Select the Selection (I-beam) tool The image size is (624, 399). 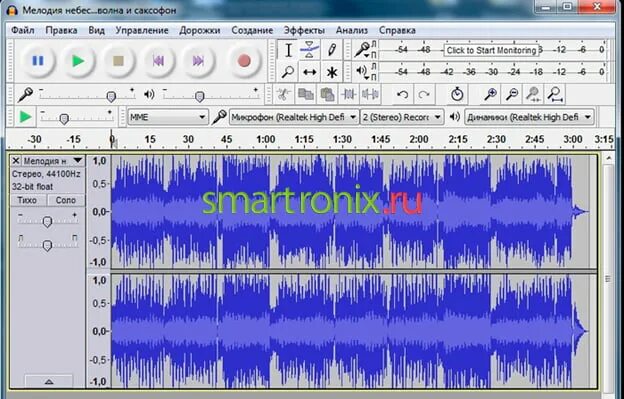[288, 50]
